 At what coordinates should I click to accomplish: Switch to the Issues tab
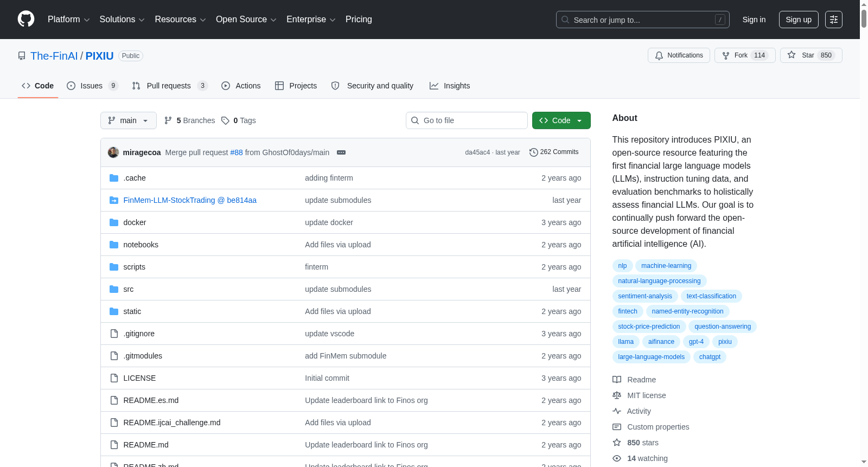(x=92, y=86)
